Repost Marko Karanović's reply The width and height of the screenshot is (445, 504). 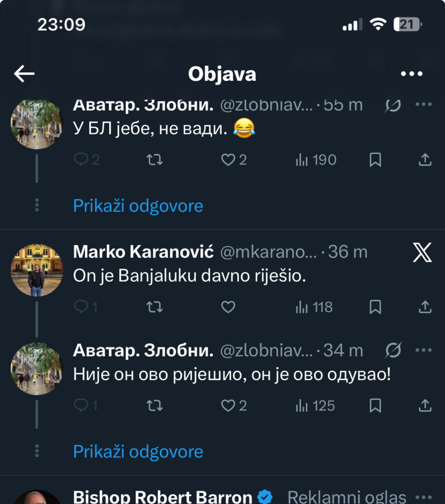(155, 307)
